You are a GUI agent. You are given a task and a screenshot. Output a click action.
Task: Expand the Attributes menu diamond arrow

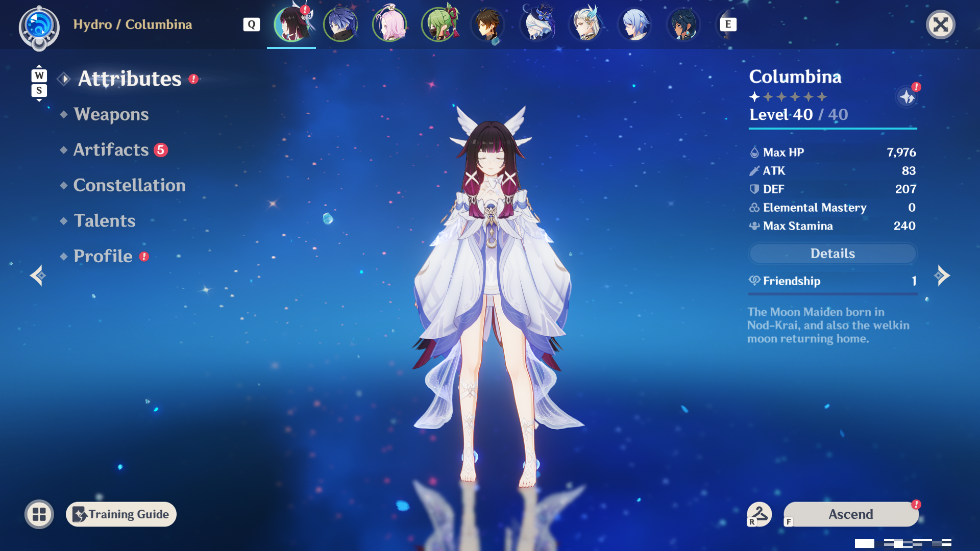click(x=64, y=79)
